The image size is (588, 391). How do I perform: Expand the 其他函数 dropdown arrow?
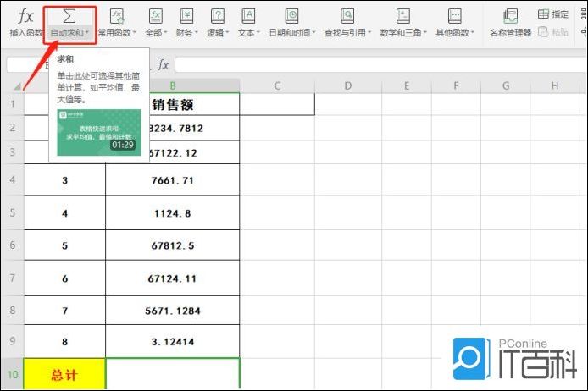(473, 33)
